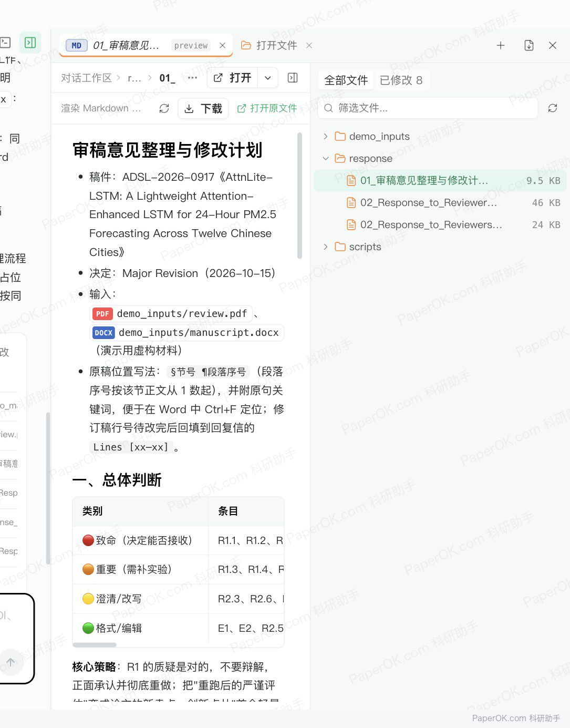This screenshot has height=728, width=570.
Task: Click the E1、E2、R2.5 cell
Action: 246,628
